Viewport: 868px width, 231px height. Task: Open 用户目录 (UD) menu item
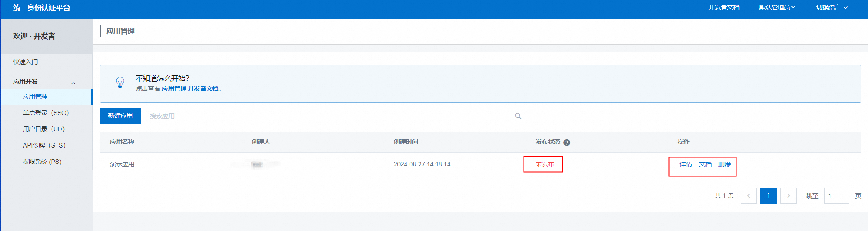click(x=43, y=129)
